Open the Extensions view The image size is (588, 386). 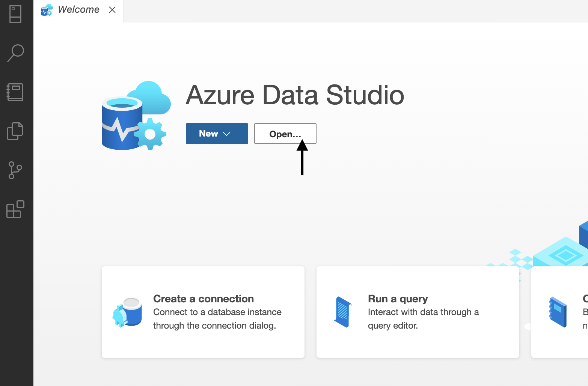tap(15, 209)
